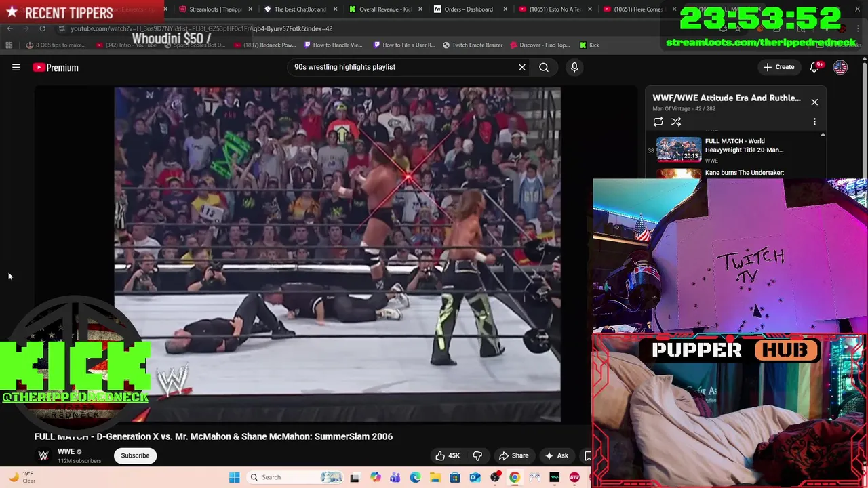Click the browser address bar URL
The height and width of the screenshot is (488, 868).
point(201,28)
